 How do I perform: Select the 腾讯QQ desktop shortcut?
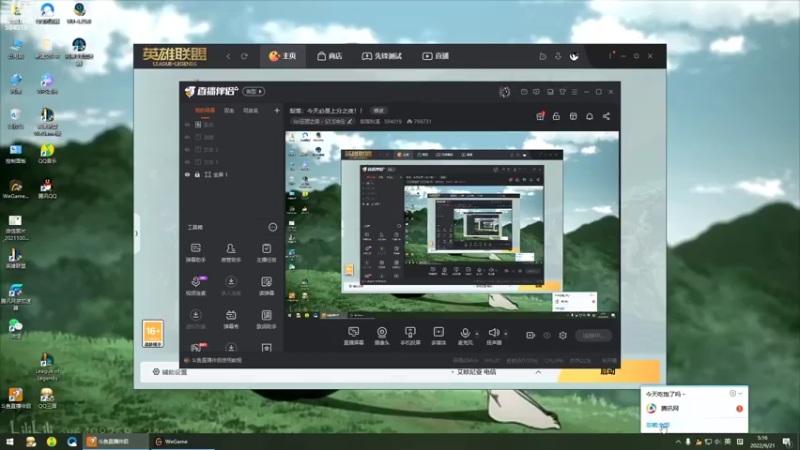(47, 188)
